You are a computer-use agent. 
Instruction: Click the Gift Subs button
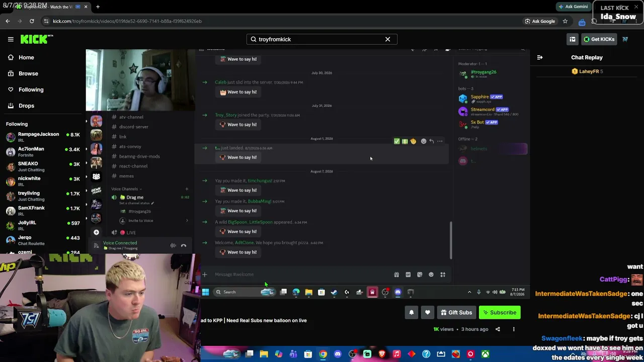click(456, 313)
